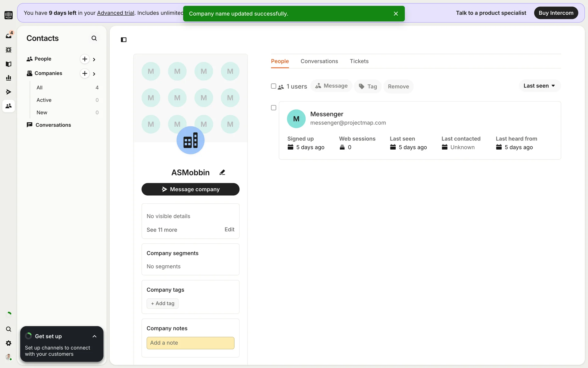
Task: Edit company name with pencil icon
Action: (222, 172)
